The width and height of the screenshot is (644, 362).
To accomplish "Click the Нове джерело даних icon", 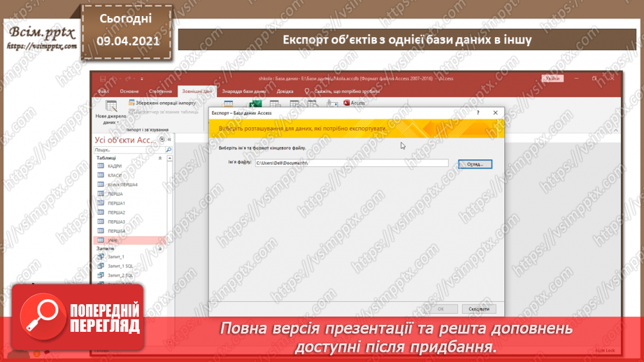I will (x=111, y=106).
